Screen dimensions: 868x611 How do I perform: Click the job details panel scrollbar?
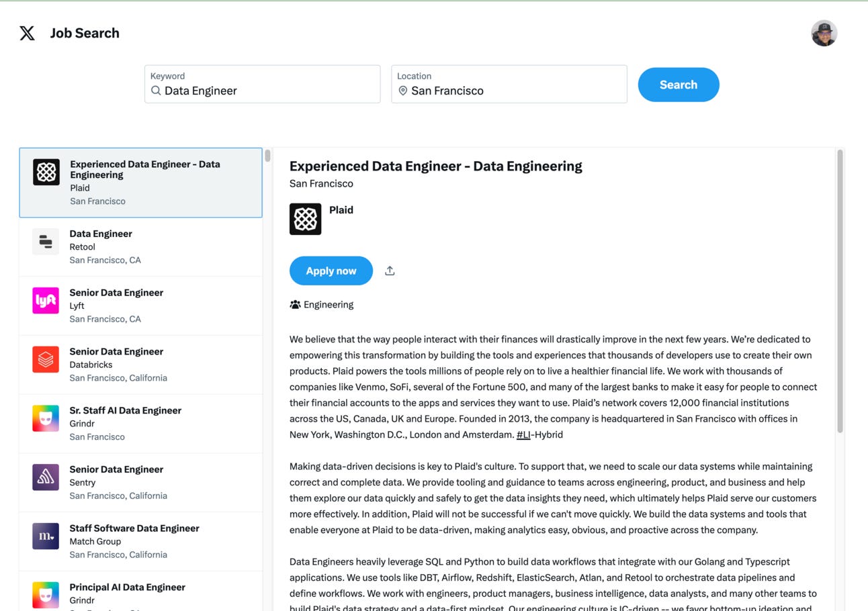pos(840,291)
